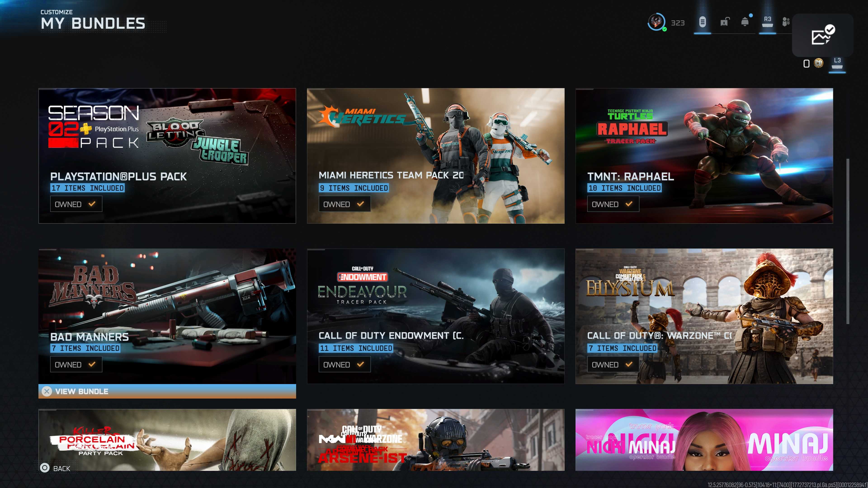The height and width of the screenshot is (488, 868).
Task: Select the Miami Heretics Team Pack card
Action: click(x=436, y=156)
